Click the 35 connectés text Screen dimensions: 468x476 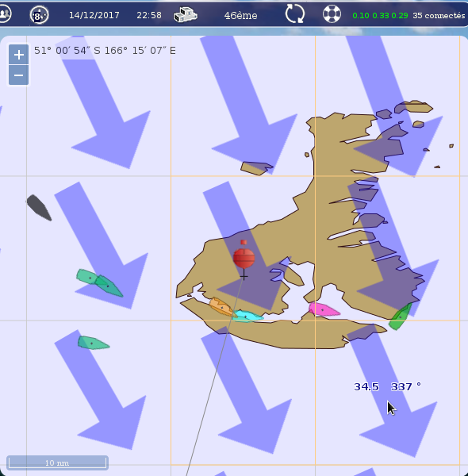click(x=439, y=16)
